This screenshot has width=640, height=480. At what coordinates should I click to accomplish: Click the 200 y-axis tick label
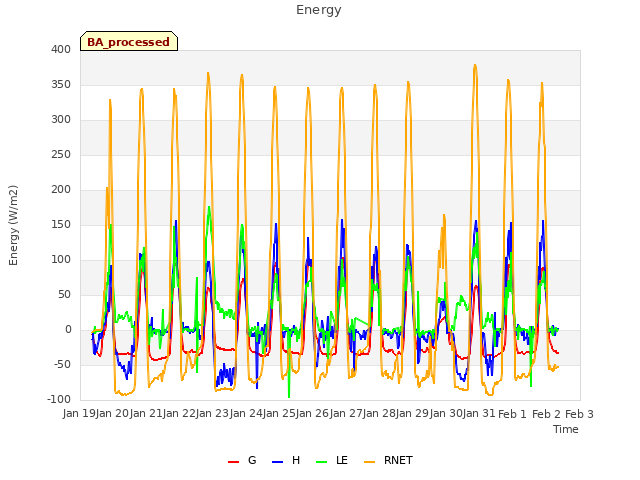click(61, 190)
